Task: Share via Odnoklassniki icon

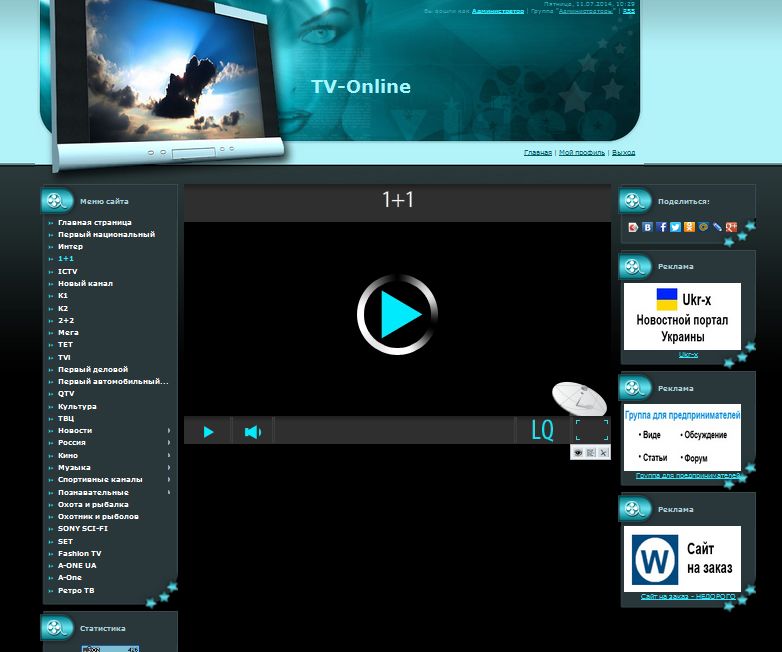Action: pos(689,227)
